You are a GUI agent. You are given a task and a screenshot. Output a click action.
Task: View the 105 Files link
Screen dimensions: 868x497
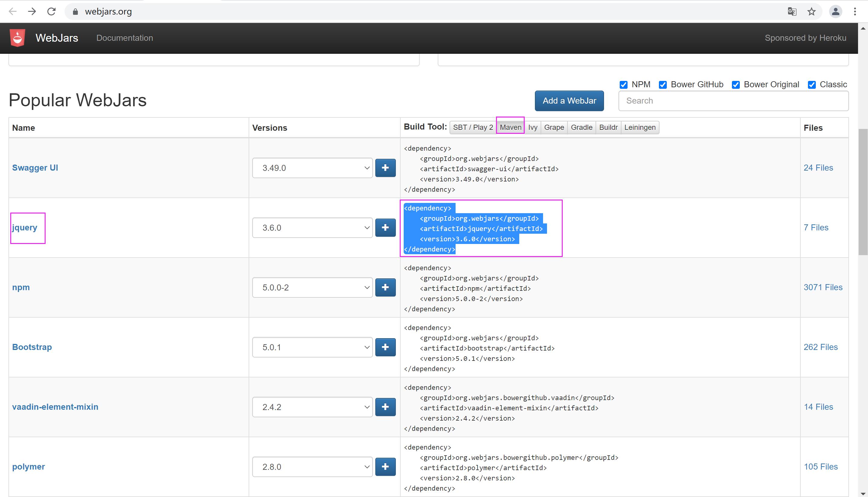point(821,466)
